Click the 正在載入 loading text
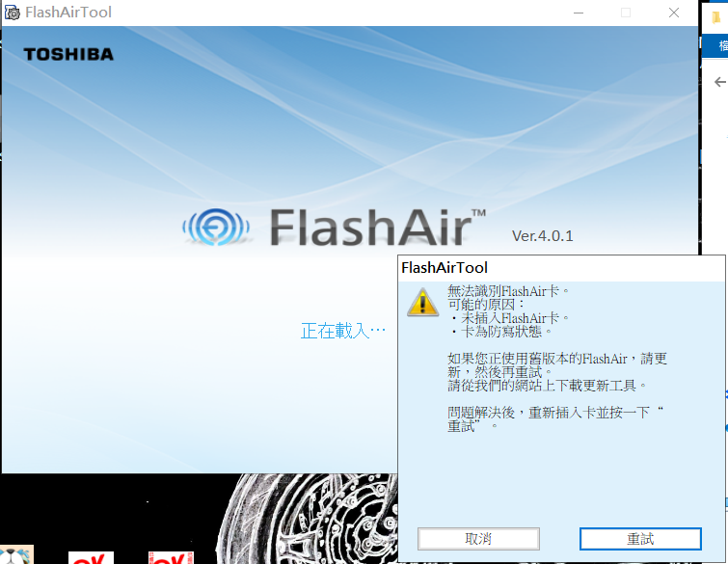Viewport: 728px width, 564px height. coord(343,331)
